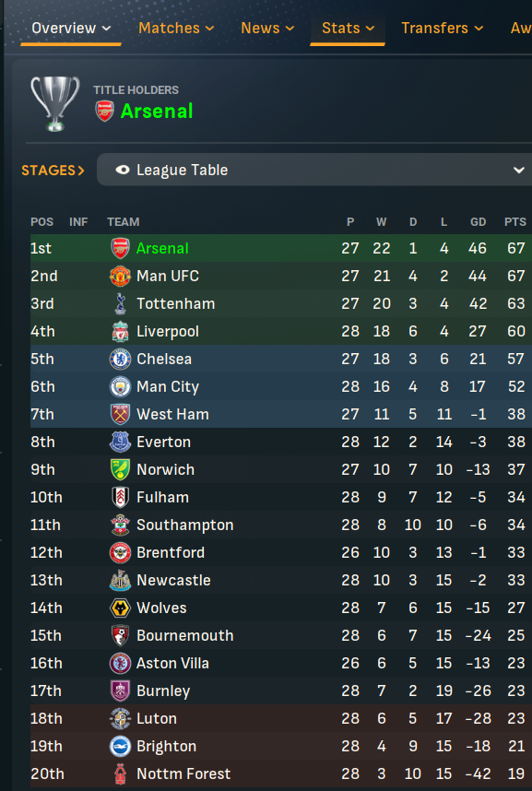The image size is (532, 791).
Task: Click the Wolves badge icon
Action: [x=120, y=608]
